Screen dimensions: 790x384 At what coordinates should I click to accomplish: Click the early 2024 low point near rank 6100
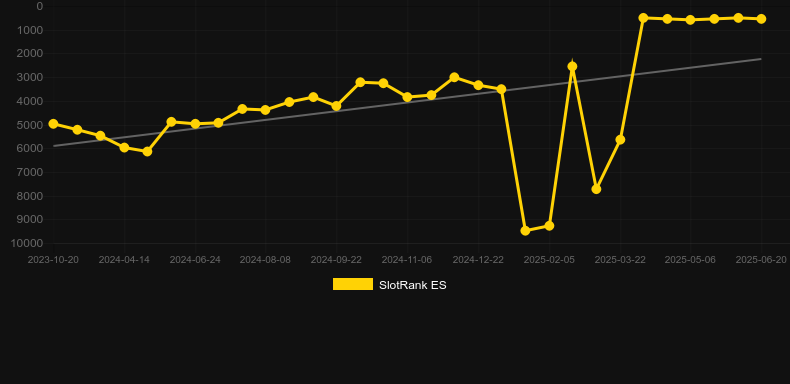click(147, 151)
